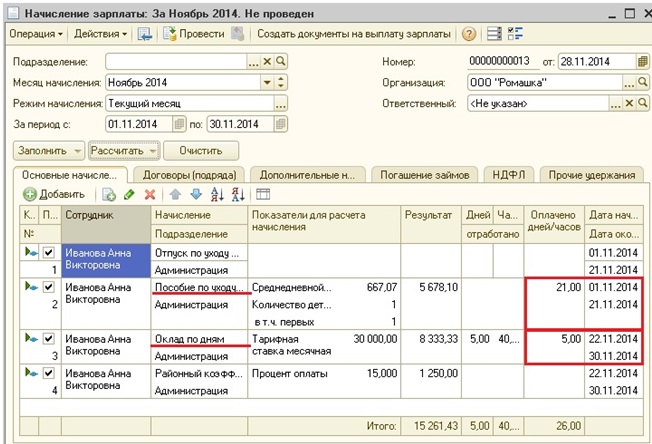The height and width of the screenshot is (444, 652).
Task: Switch to Погашение займов tab
Action: point(425,175)
